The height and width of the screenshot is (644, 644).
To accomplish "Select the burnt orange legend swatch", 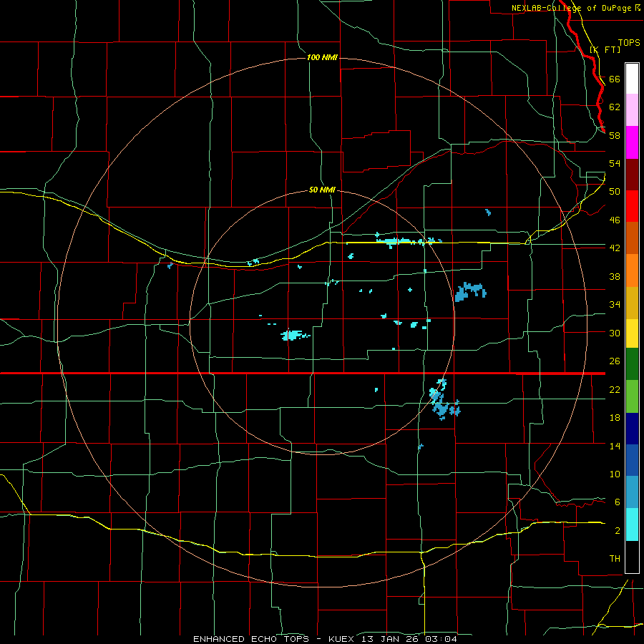I will 632,238.
